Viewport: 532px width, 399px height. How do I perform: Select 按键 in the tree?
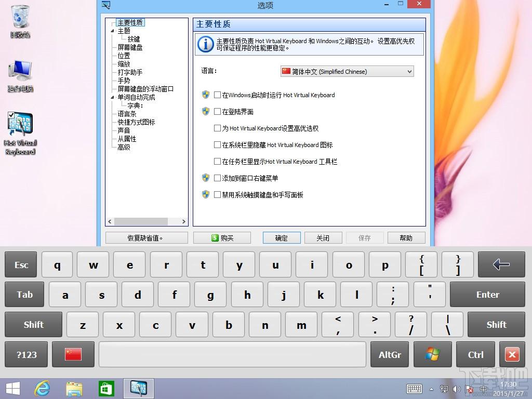[x=134, y=39]
